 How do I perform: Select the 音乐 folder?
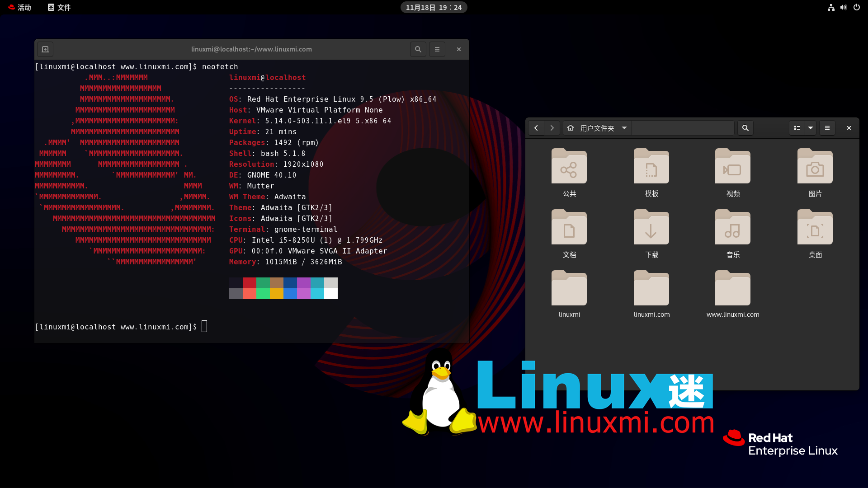(733, 234)
